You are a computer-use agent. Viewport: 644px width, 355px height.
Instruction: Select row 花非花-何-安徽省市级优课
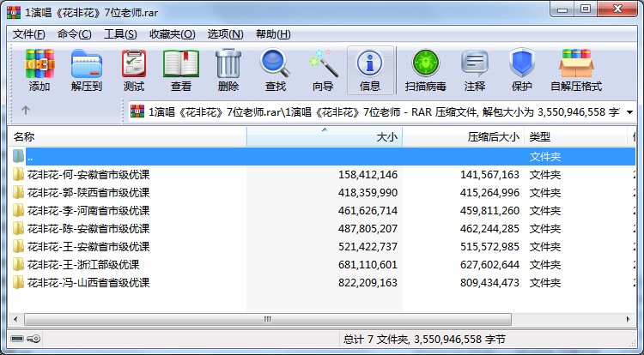(x=322, y=175)
